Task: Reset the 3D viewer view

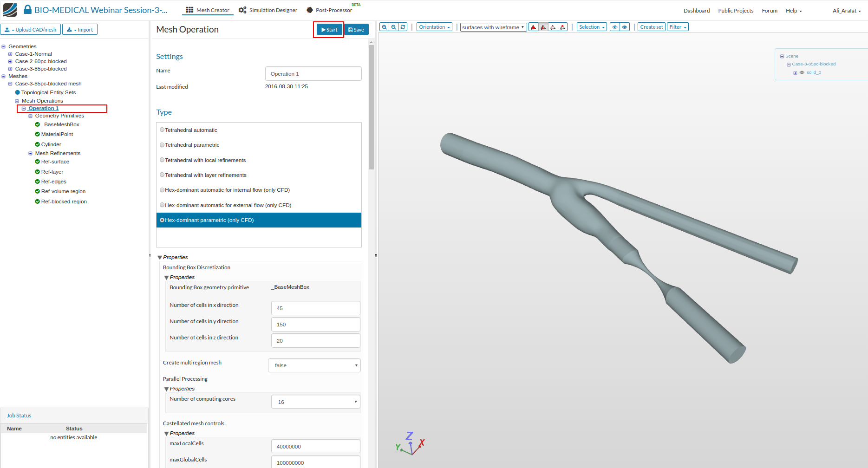Action: [x=403, y=27]
